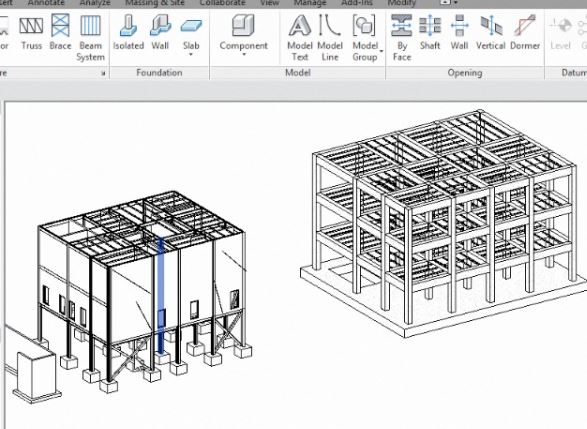The image size is (587, 429).
Task: Select the Dormer opening tool
Action: 525,33
